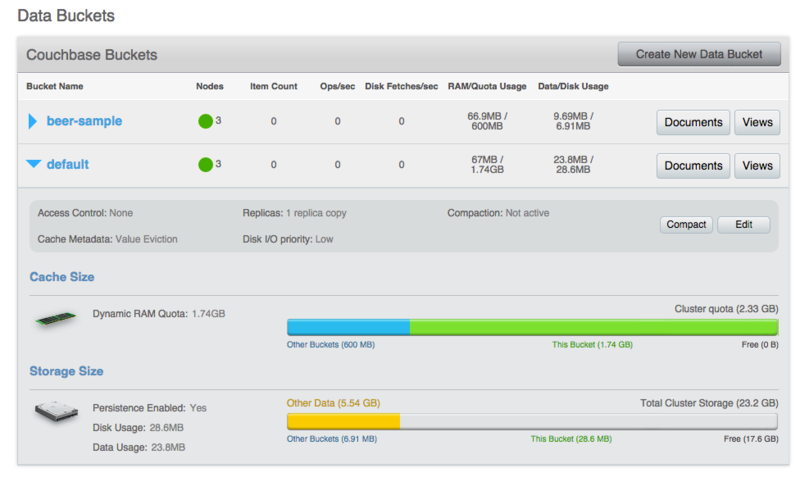
Task: Click Replicas: 1 replica copy text
Action: [x=294, y=213]
